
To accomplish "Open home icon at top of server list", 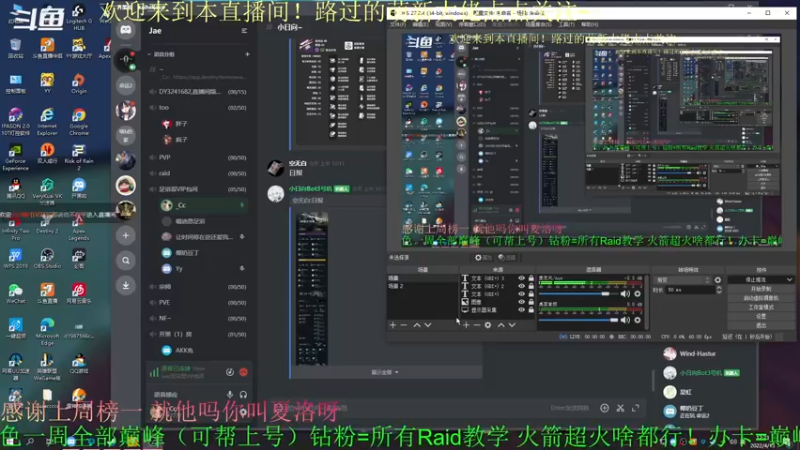I will (x=126, y=30).
